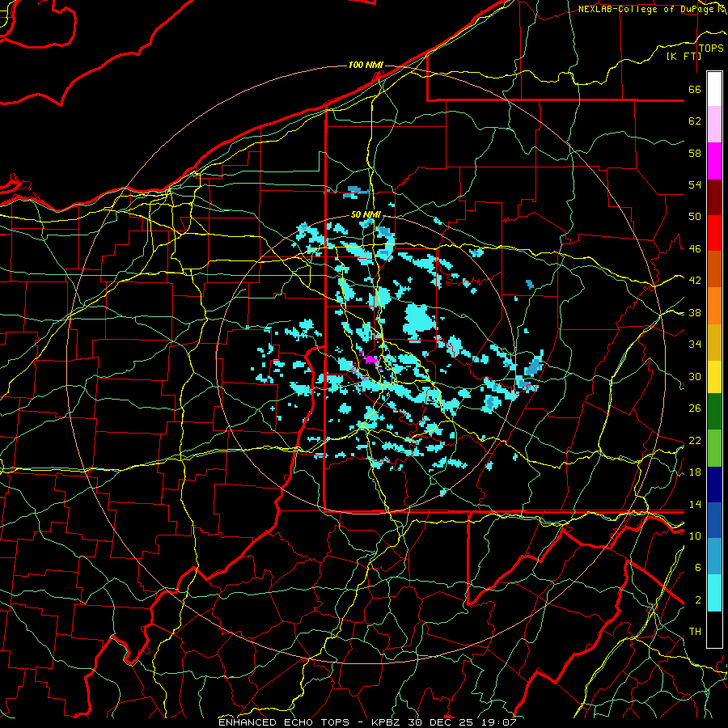Click the legend value '2'
728x728 pixels.
click(x=697, y=600)
